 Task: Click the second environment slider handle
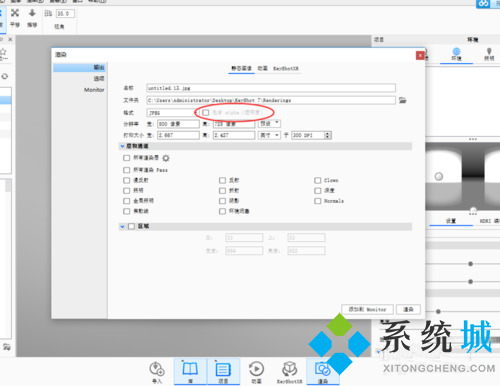point(470,282)
